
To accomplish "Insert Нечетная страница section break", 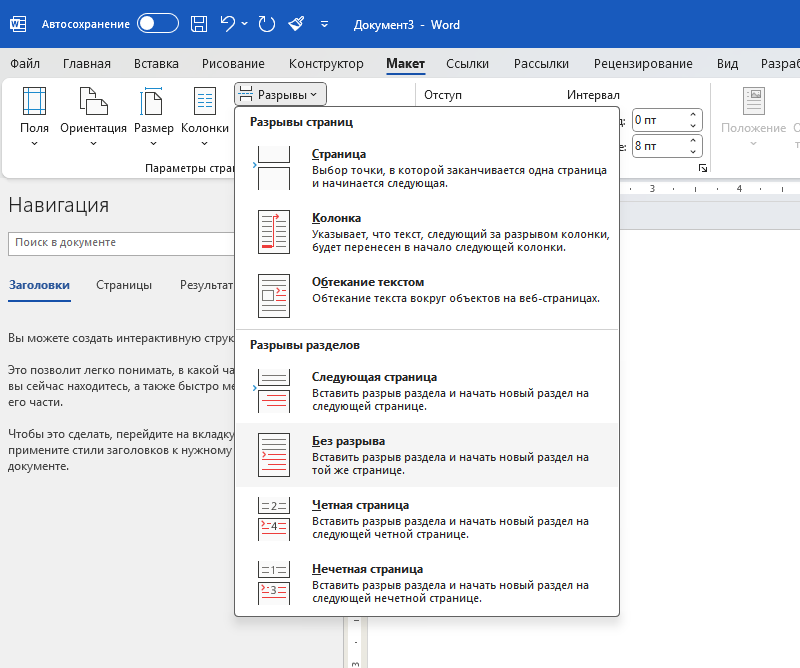I will 427,583.
